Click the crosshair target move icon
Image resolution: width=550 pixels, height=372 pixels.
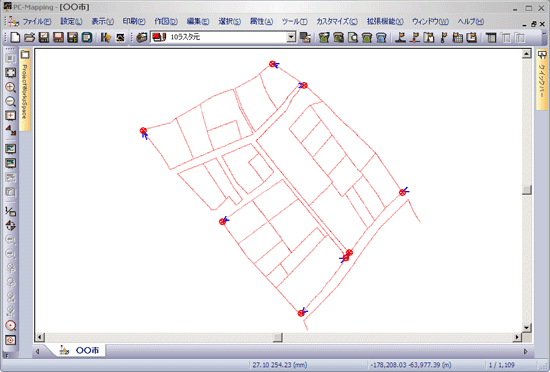coord(11,225)
